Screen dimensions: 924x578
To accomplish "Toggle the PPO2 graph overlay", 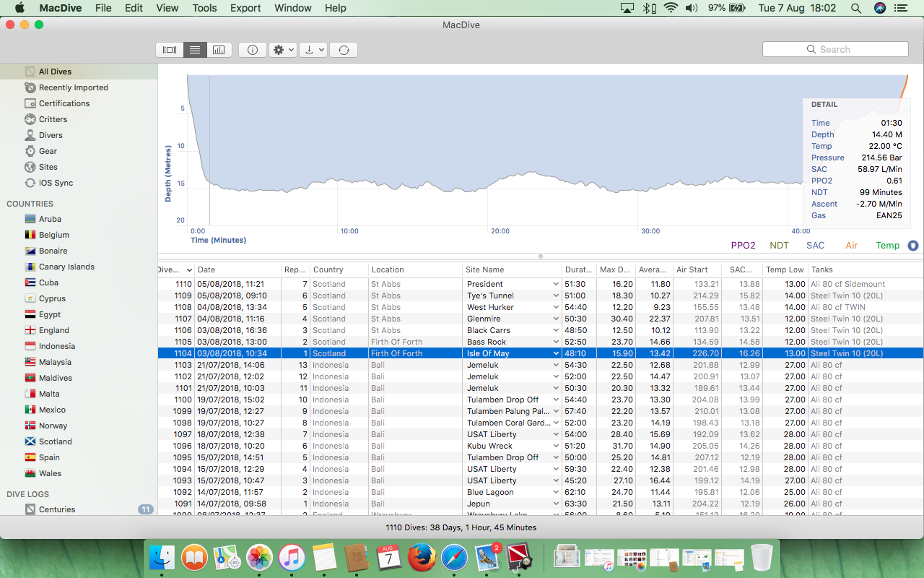I will coord(743,246).
